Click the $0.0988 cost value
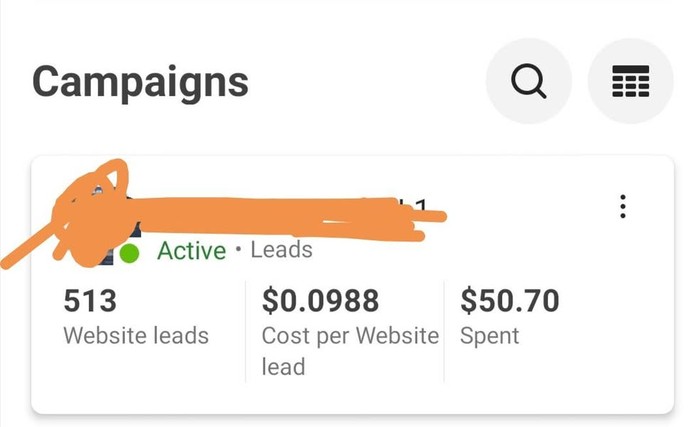Viewport: 698px width, 427px height. tap(321, 300)
